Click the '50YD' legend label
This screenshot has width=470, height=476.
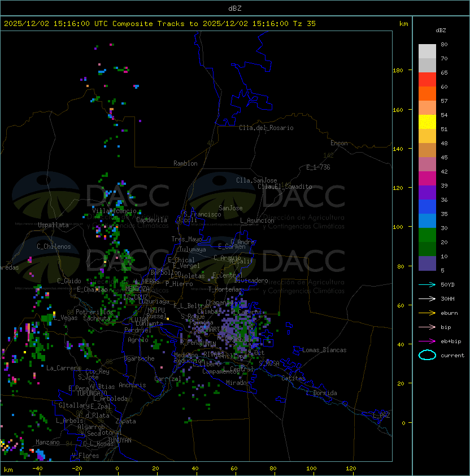447,285
